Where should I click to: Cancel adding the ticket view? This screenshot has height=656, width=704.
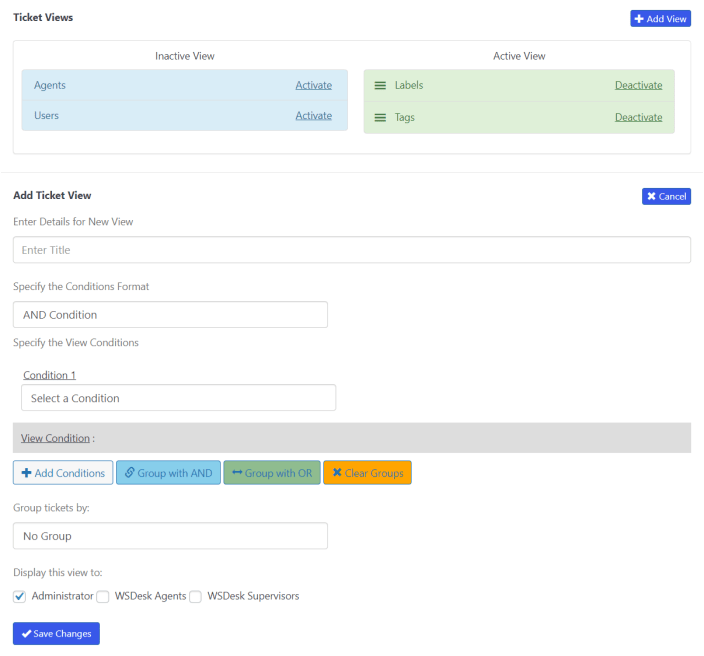point(666,196)
